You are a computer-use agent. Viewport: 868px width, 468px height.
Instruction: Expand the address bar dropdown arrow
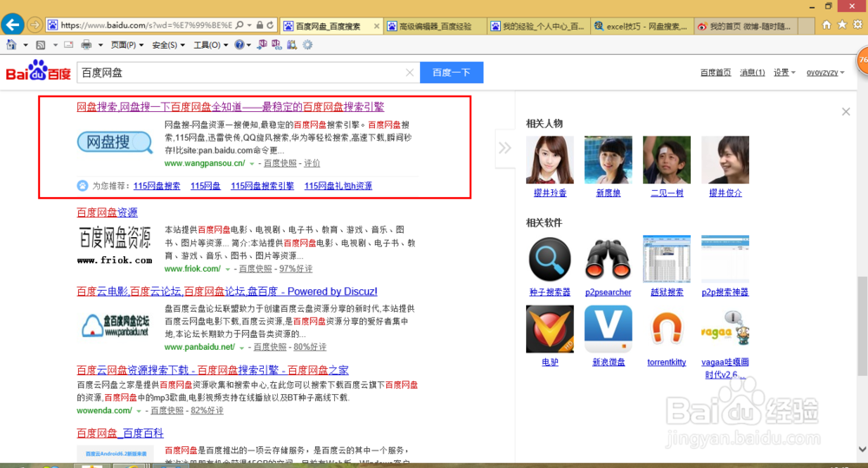click(250, 25)
